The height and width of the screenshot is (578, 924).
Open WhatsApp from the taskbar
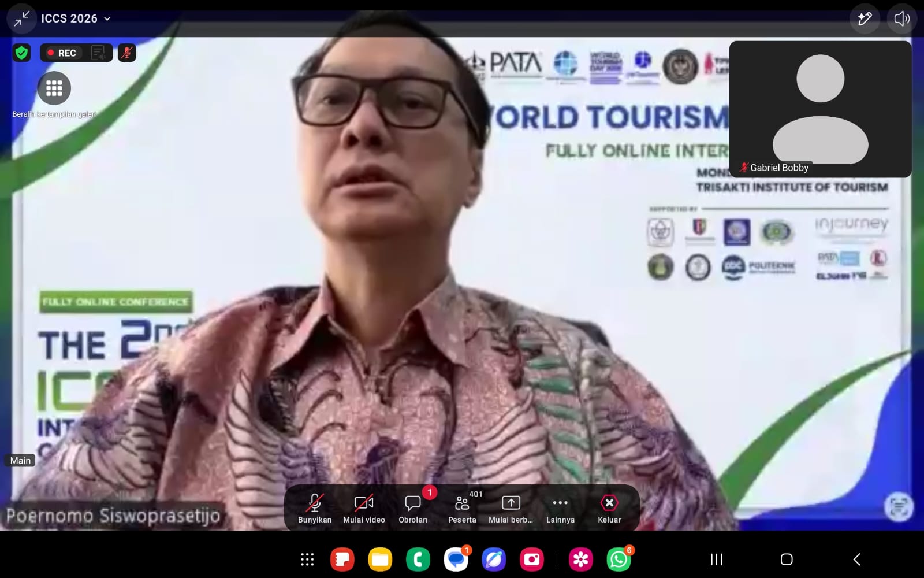click(619, 560)
